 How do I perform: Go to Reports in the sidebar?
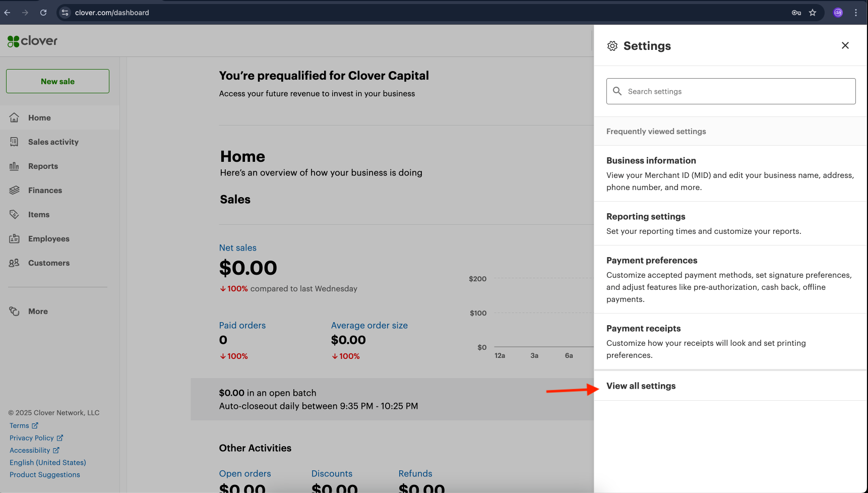pos(59,166)
